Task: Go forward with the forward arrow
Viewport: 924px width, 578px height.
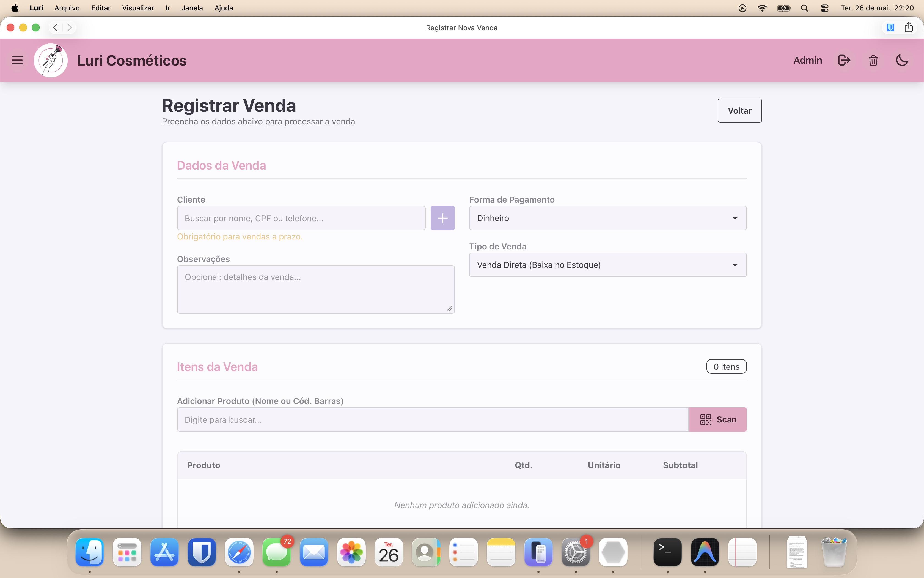Action: pyautogui.click(x=69, y=28)
